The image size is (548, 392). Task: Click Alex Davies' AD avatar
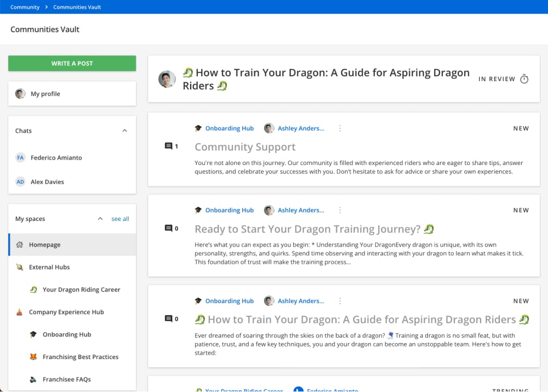click(x=20, y=181)
